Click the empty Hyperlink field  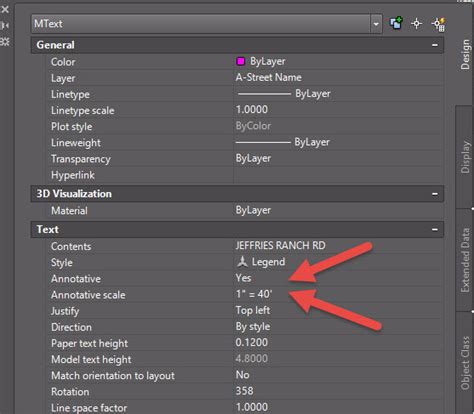click(x=339, y=175)
